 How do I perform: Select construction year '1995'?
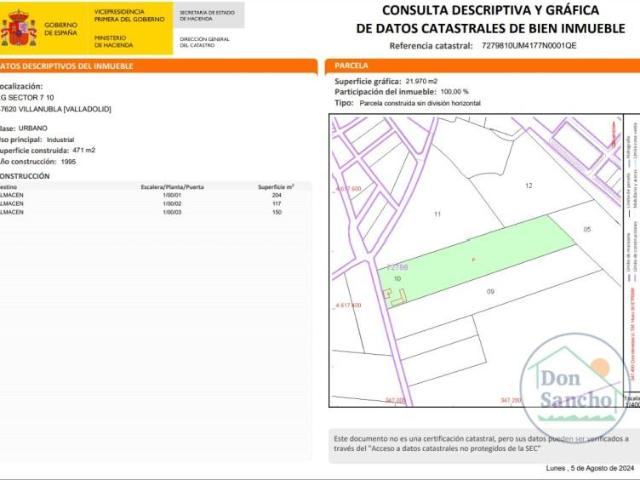(69, 162)
